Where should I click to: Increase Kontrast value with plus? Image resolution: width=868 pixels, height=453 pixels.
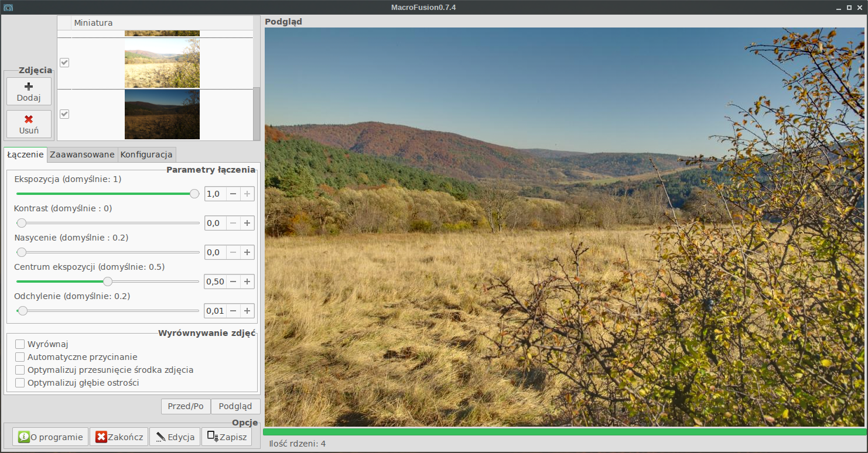pyautogui.click(x=247, y=223)
